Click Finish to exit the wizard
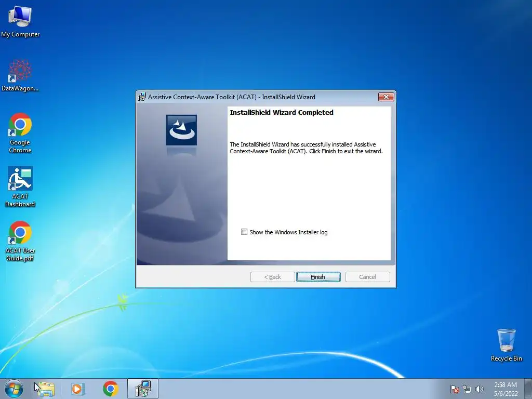 pyautogui.click(x=318, y=277)
